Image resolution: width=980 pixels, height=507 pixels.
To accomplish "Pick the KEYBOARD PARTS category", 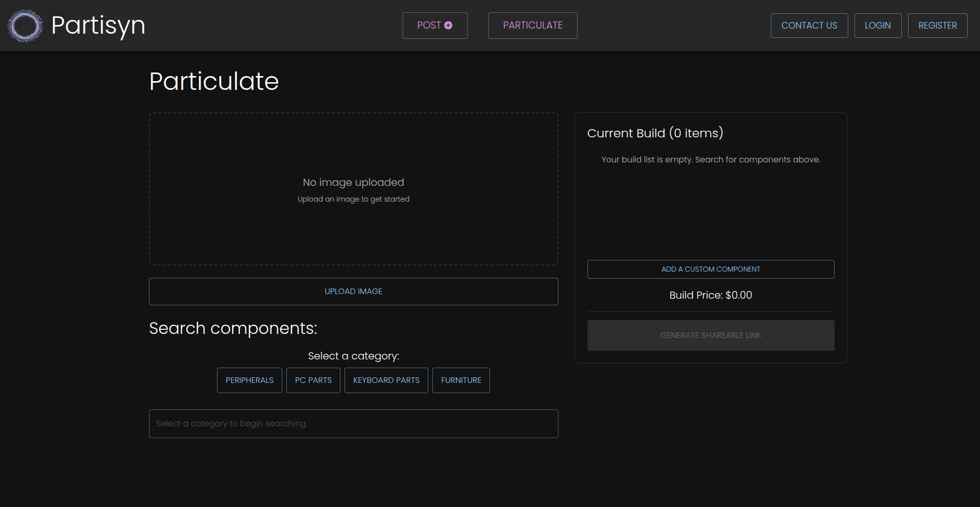I will click(386, 380).
